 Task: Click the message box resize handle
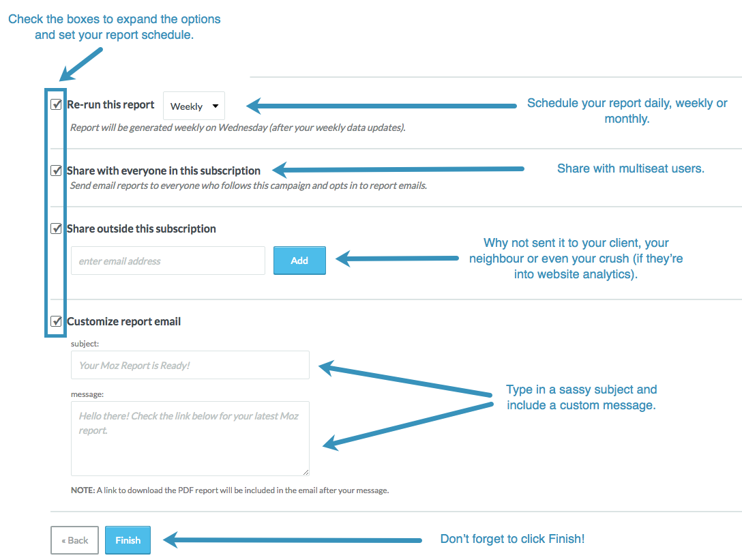click(306, 472)
